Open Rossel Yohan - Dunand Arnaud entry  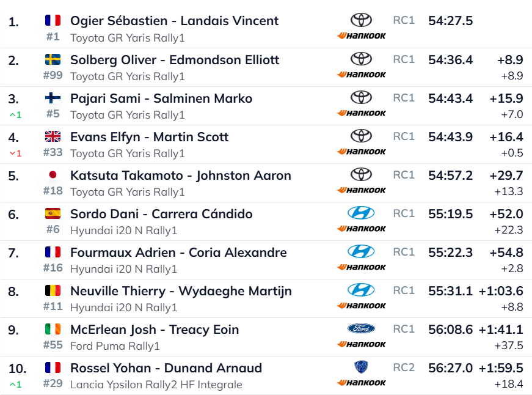tap(166, 368)
